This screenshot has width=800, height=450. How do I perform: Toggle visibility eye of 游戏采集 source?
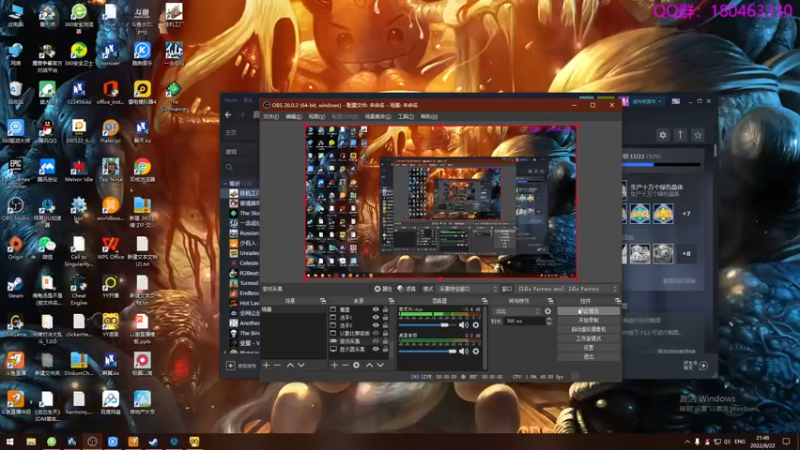click(x=376, y=341)
